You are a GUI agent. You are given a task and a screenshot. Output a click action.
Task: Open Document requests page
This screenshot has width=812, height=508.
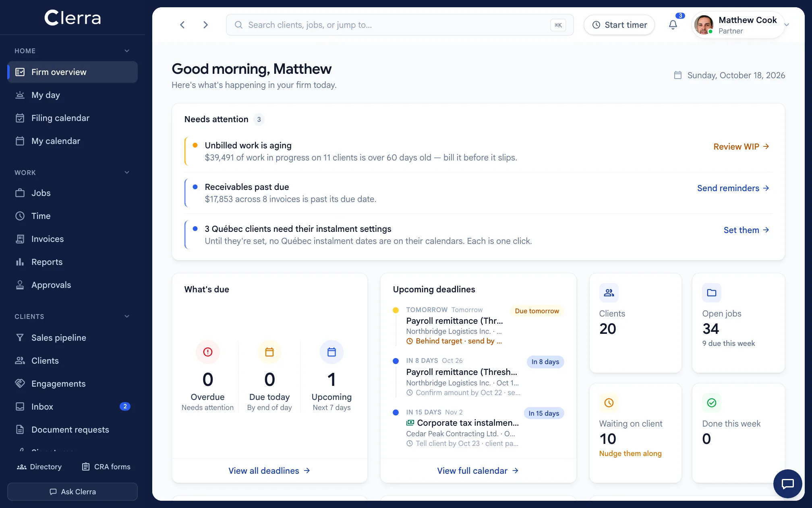72,430
